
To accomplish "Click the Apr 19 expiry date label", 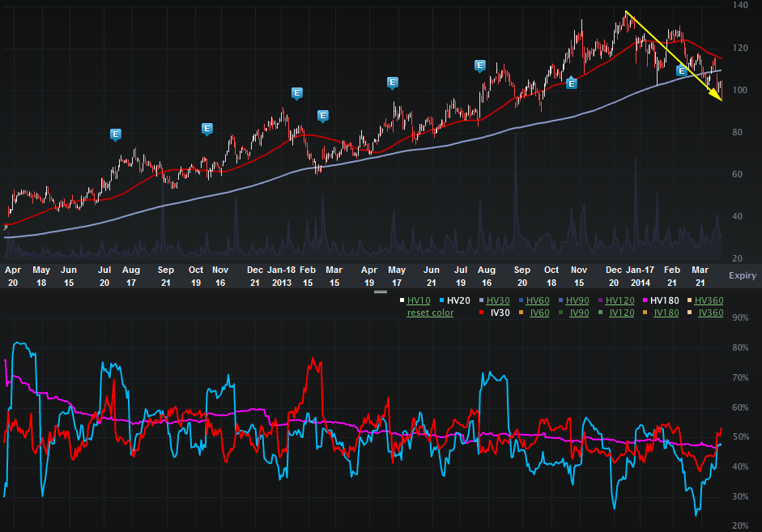I will tap(369, 276).
